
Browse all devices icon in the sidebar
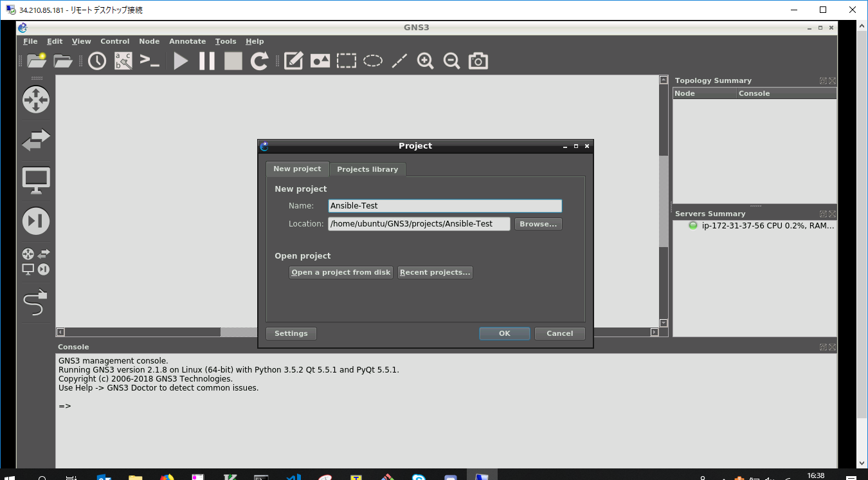coord(36,261)
